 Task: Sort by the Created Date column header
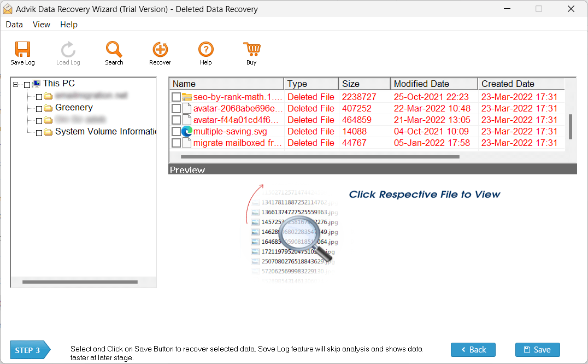pyautogui.click(x=522, y=84)
